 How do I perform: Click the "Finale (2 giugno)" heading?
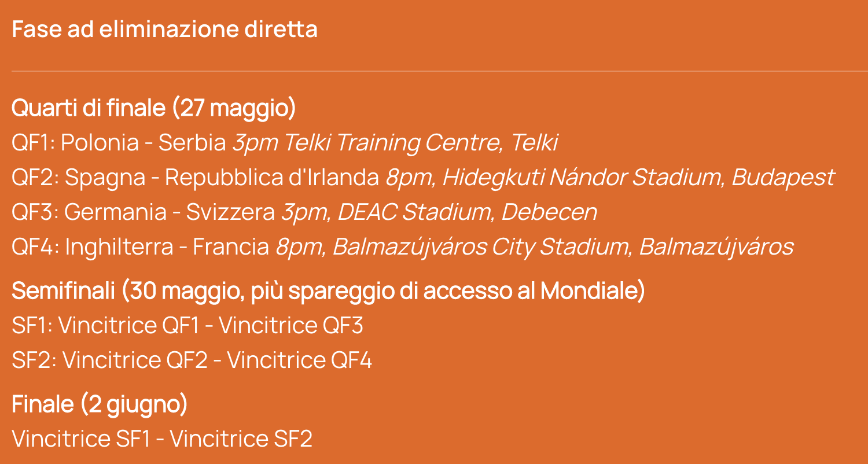(x=100, y=404)
